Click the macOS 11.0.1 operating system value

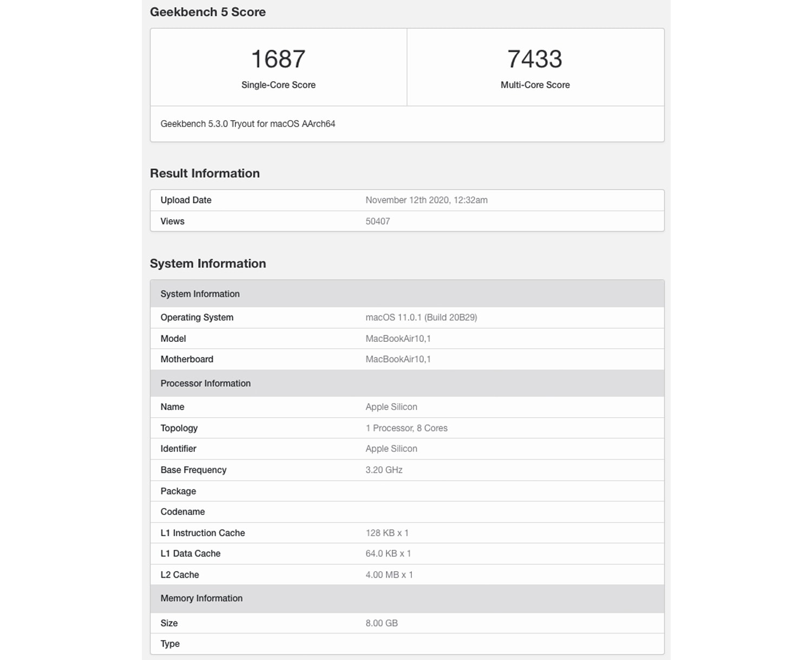click(x=421, y=318)
